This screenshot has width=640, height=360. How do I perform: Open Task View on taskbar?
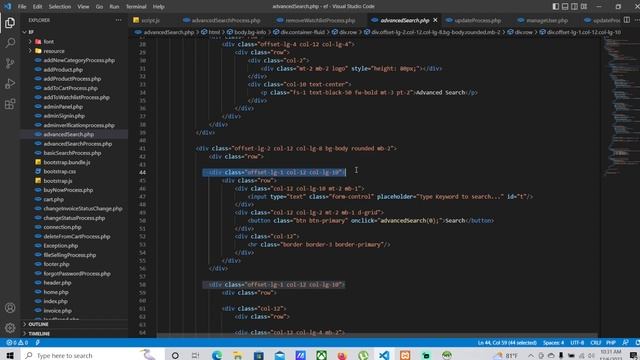point(196,356)
